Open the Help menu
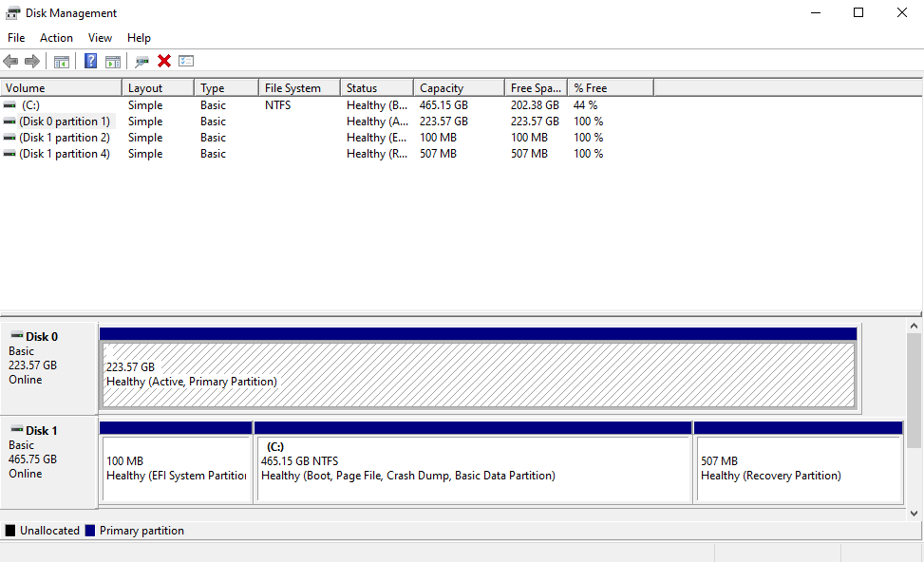Image resolution: width=924 pixels, height=562 pixels. point(139,38)
